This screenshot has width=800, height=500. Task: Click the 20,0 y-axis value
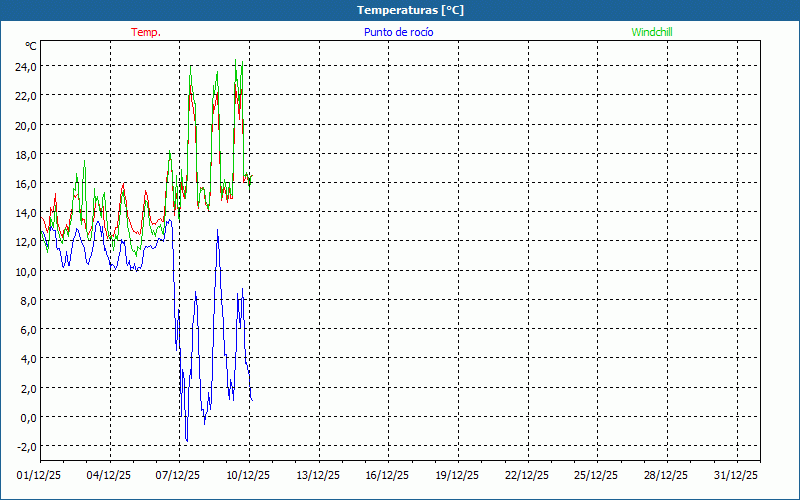(26, 125)
